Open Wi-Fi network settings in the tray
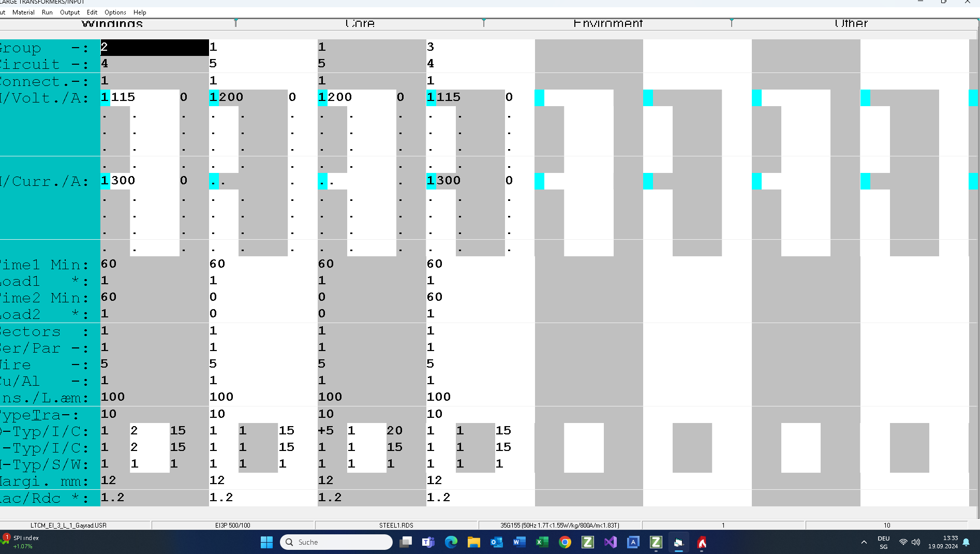This screenshot has height=554, width=980. coord(903,542)
